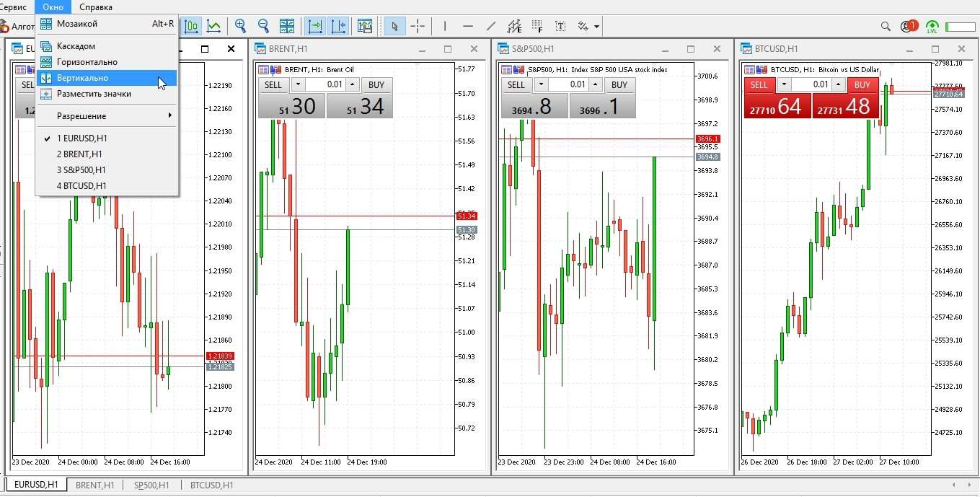Image resolution: width=980 pixels, height=497 pixels.
Task: Expand the Разрешение submenu
Action: [x=107, y=116]
